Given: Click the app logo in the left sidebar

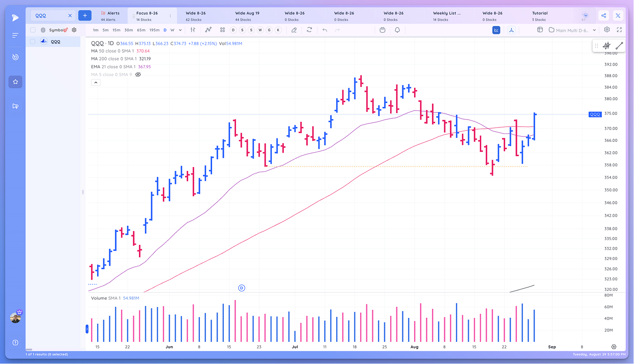Looking at the screenshot, I should [15, 18].
